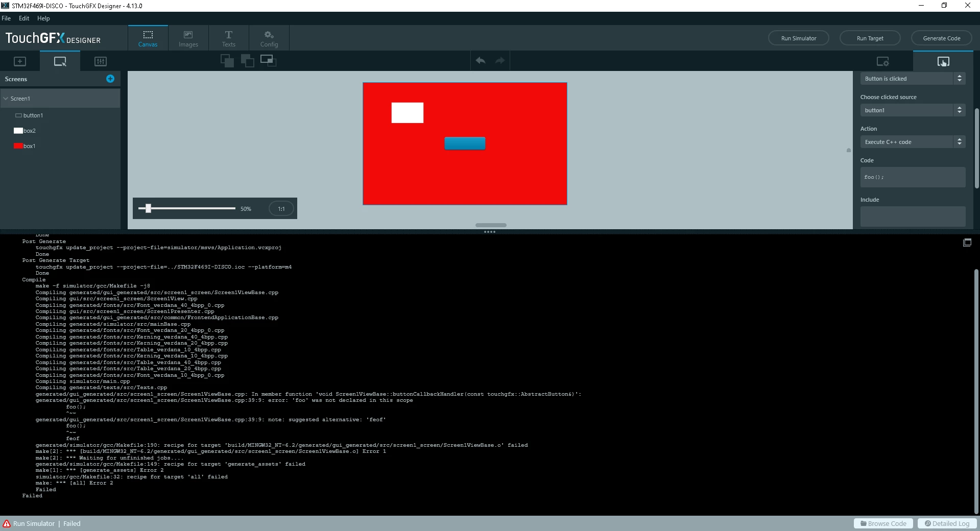980x531 pixels.
Task: Open the clicked source dropdown showing button1
Action: point(913,110)
